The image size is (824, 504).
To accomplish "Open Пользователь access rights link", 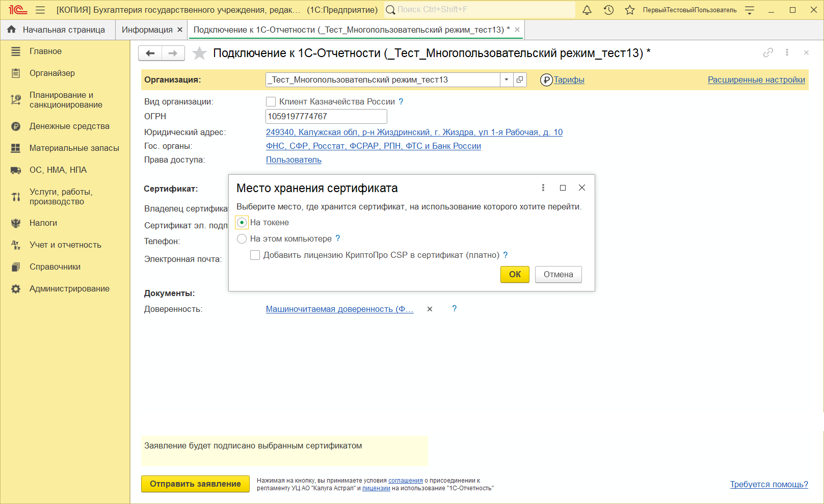I will click(294, 160).
